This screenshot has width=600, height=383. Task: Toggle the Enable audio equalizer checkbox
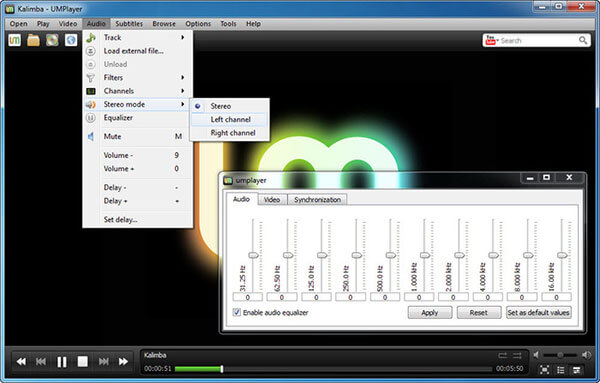pyautogui.click(x=237, y=312)
